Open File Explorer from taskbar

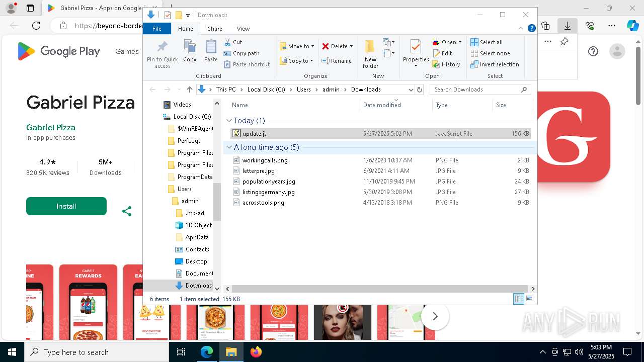pos(231,352)
